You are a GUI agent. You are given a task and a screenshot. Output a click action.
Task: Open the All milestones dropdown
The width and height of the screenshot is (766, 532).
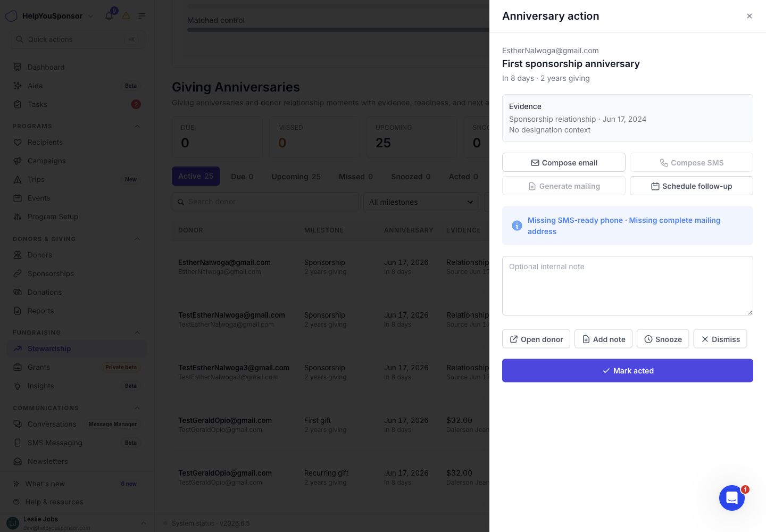coord(421,202)
